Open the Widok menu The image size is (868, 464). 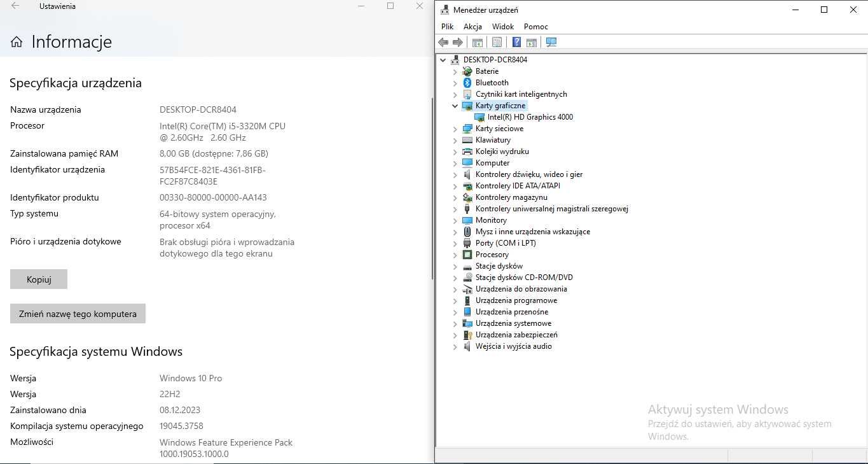503,27
